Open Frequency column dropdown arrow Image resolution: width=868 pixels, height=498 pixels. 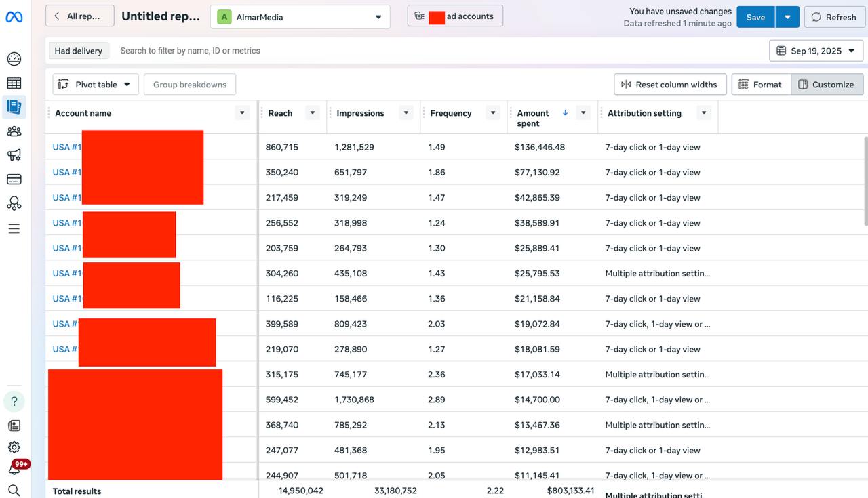493,113
